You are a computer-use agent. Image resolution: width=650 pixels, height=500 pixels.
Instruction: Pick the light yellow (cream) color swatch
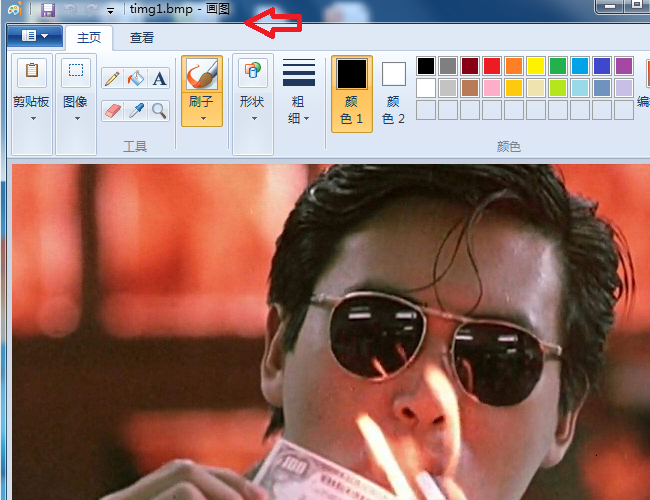pyautogui.click(x=536, y=88)
